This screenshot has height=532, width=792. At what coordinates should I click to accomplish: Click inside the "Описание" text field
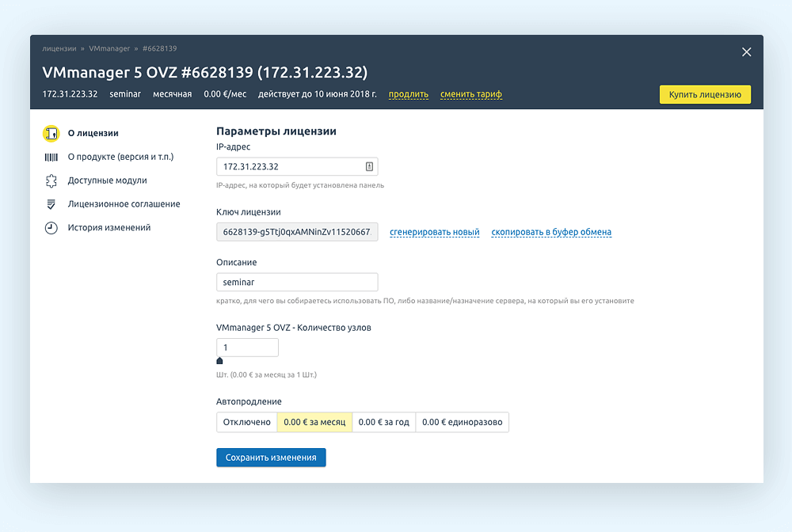[x=297, y=282]
